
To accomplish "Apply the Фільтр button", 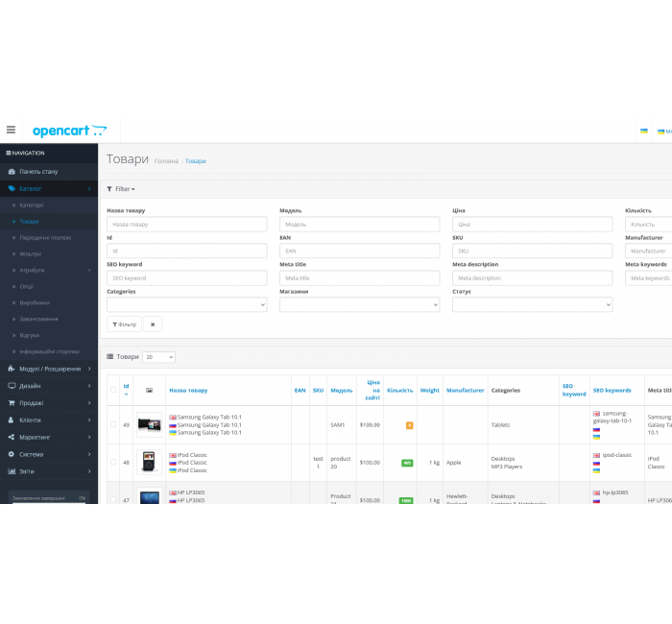I will coord(124,324).
